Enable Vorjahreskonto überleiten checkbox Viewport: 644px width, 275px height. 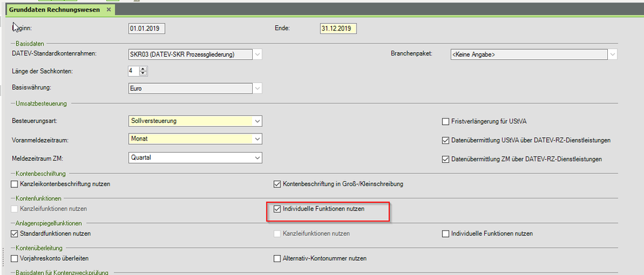click(x=15, y=259)
